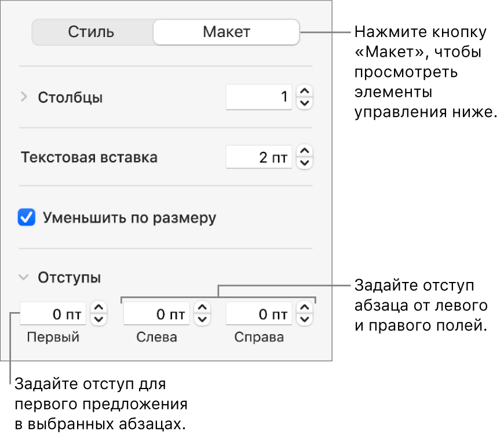
Task: Decrease Слева indent with down arrow
Action: click(202, 320)
